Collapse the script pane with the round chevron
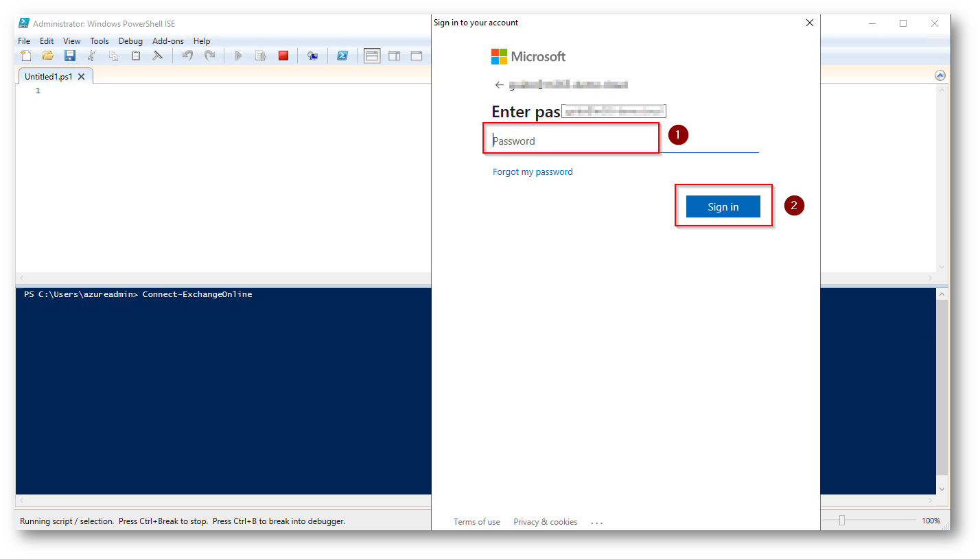 940,75
